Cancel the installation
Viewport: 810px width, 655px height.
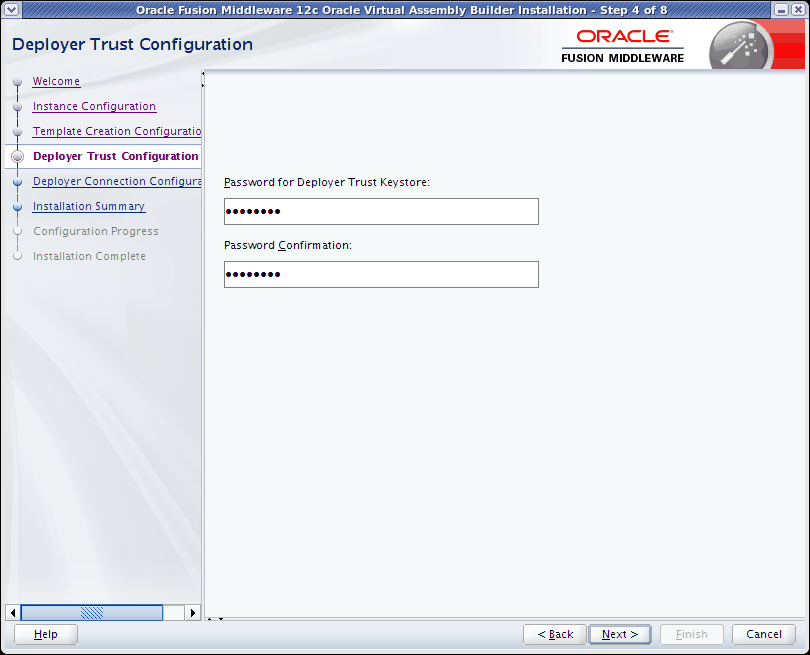(764, 634)
